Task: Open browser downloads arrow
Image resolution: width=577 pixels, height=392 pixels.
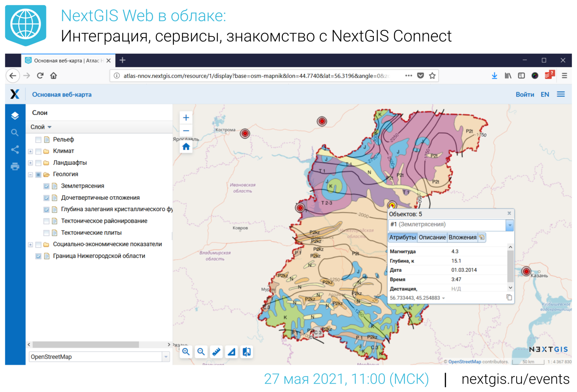Action: [x=494, y=76]
